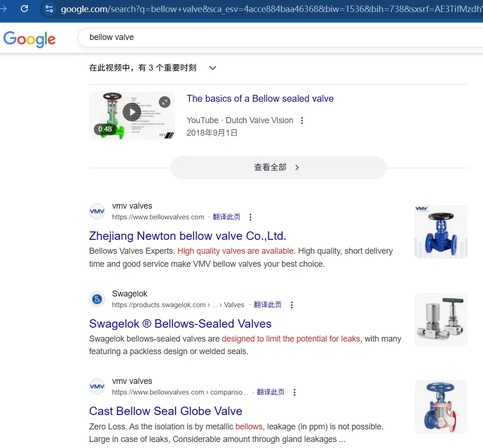The image size is (483, 448).
Task: Open options menu for Swagelok result
Action: click(292, 305)
